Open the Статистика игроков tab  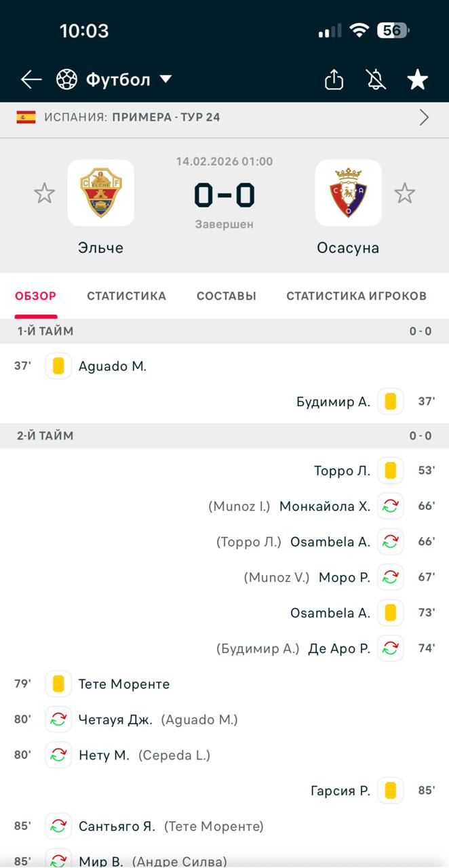(x=356, y=296)
